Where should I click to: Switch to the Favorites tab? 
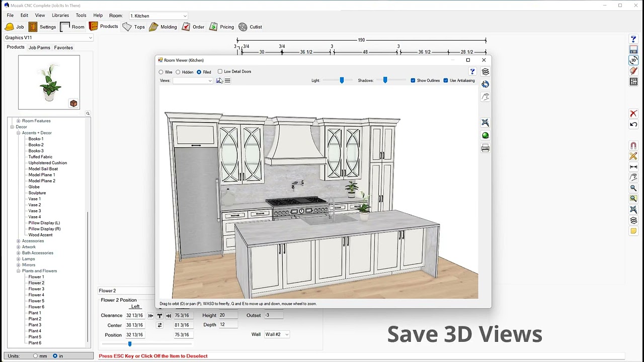63,48
